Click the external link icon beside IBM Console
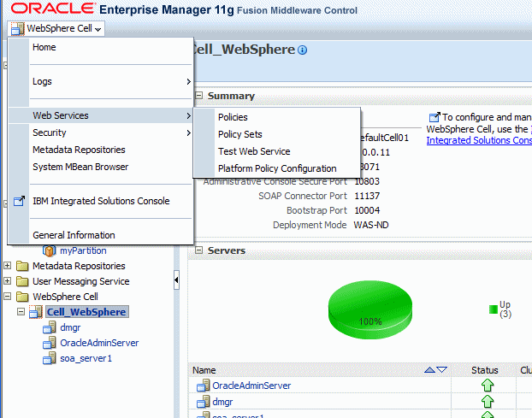 click(19, 201)
